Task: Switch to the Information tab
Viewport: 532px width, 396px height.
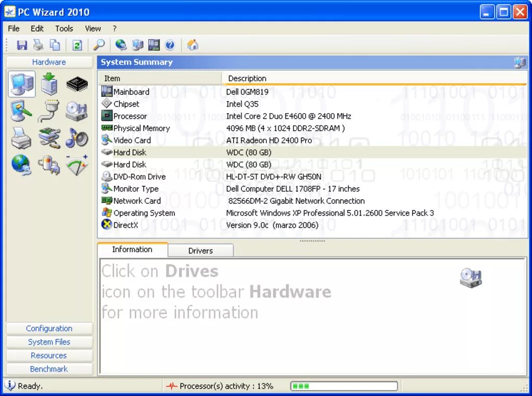Action: tap(132, 249)
